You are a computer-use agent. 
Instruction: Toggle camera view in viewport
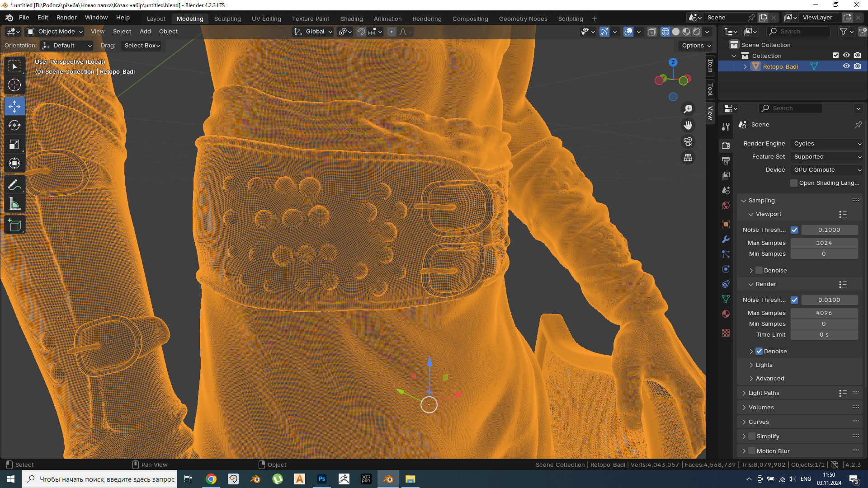[x=688, y=142]
